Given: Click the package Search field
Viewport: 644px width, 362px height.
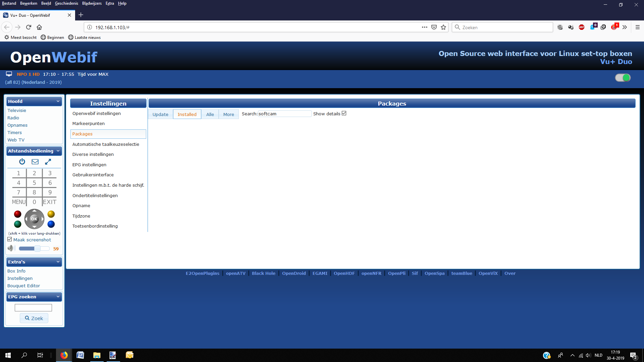Looking at the screenshot, I should [284, 114].
